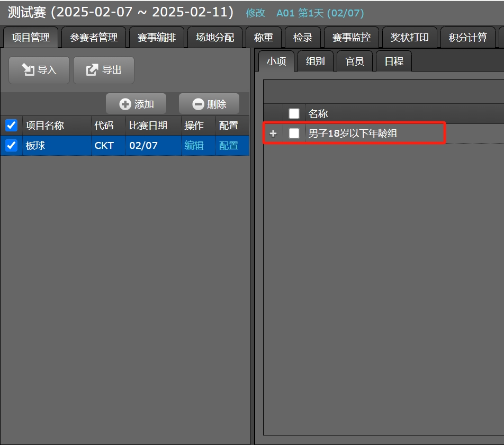Image resolution: width=504 pixels, height=445 pixels.
Task: Click the 修改 link beside event title
Action: click(256, 13)
